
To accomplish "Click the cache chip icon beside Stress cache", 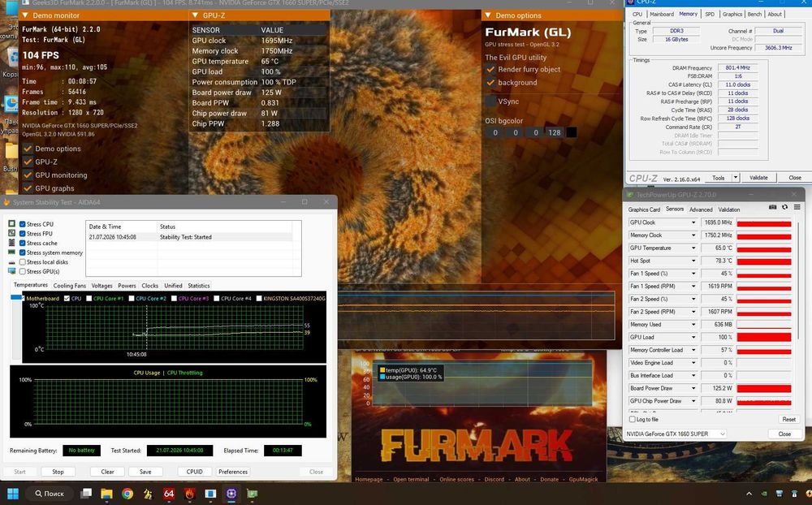I will (x=12, y=243).
